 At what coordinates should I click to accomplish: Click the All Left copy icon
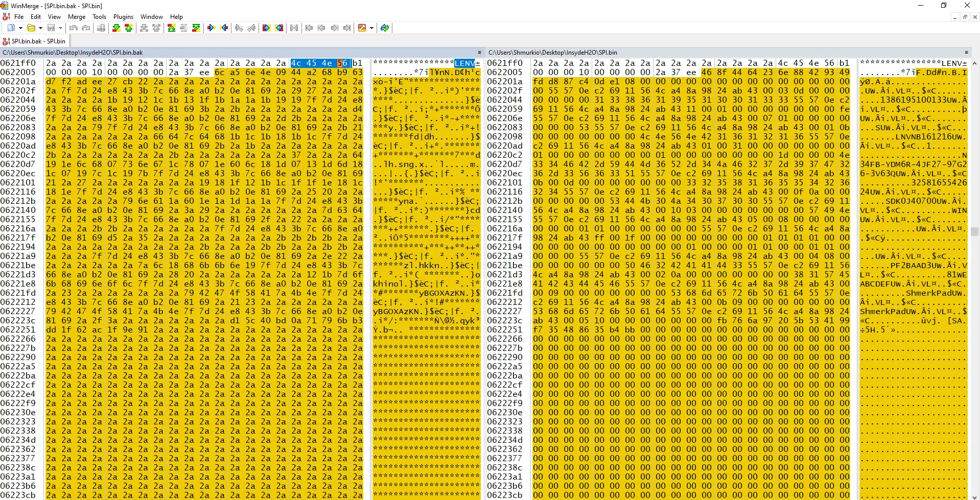[279, 28]
